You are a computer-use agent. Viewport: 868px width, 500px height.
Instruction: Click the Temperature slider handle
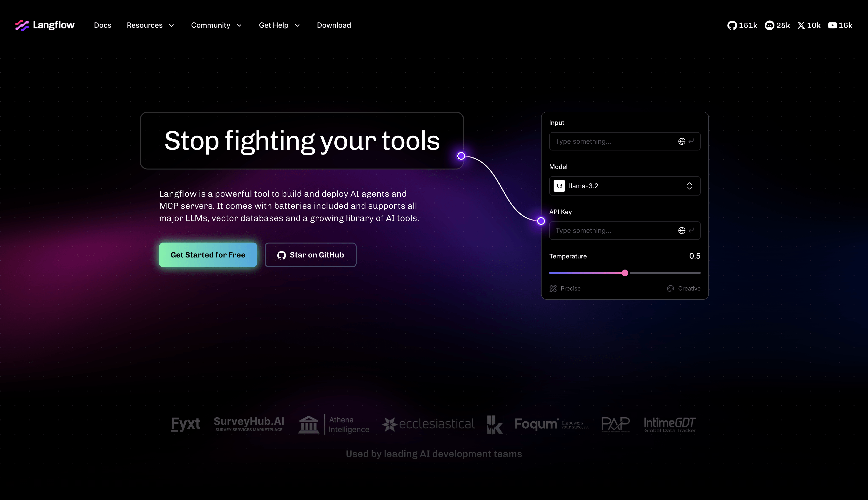(625, 273)
